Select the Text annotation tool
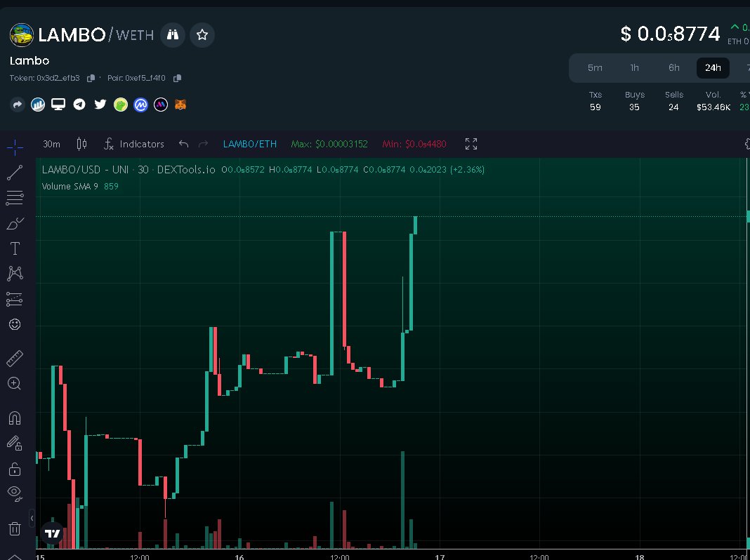 [x=15, y=248]
